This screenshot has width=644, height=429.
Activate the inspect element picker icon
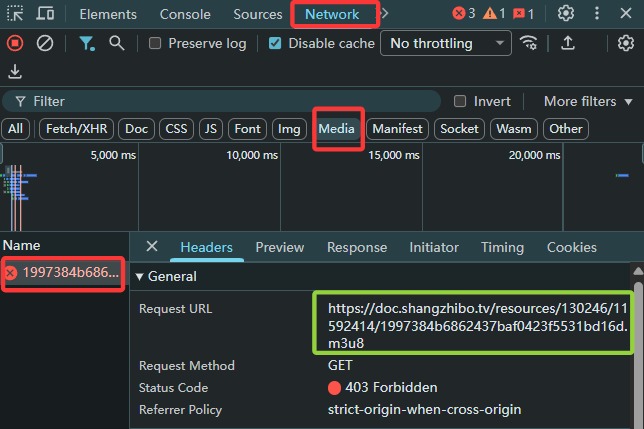coord(15,14)
